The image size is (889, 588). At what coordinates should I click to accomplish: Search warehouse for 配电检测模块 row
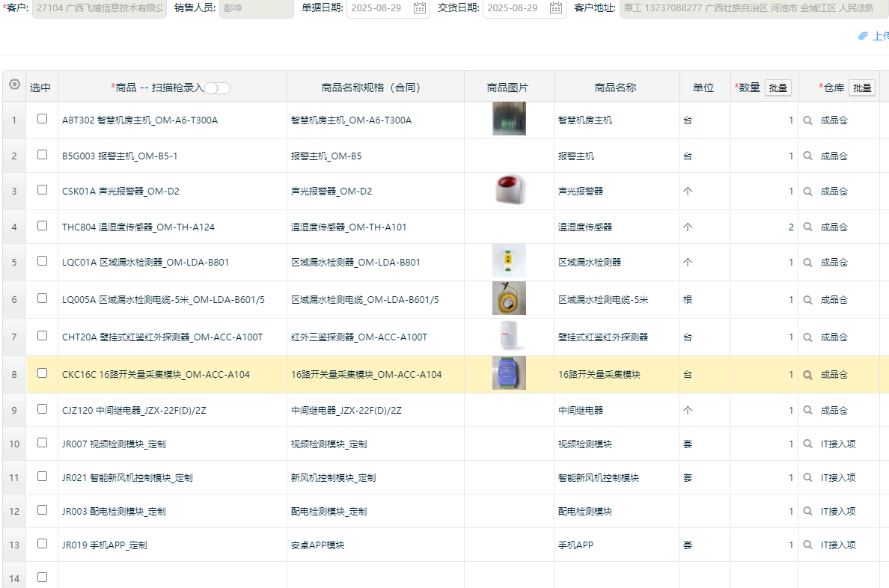coord(808,511)
